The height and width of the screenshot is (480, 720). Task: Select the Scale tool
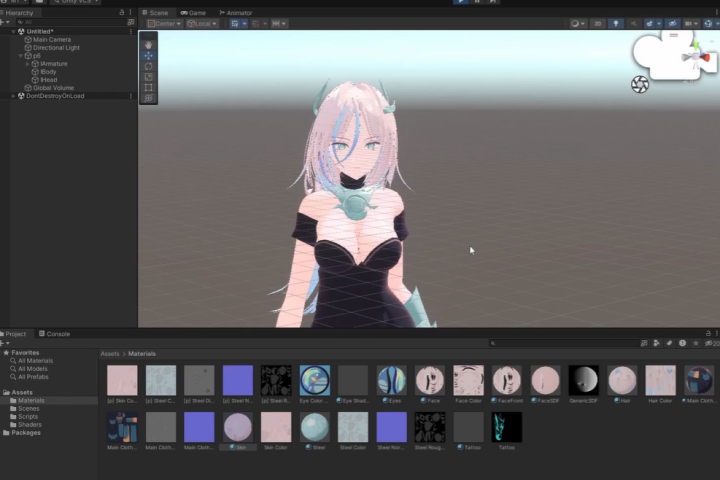148,77
